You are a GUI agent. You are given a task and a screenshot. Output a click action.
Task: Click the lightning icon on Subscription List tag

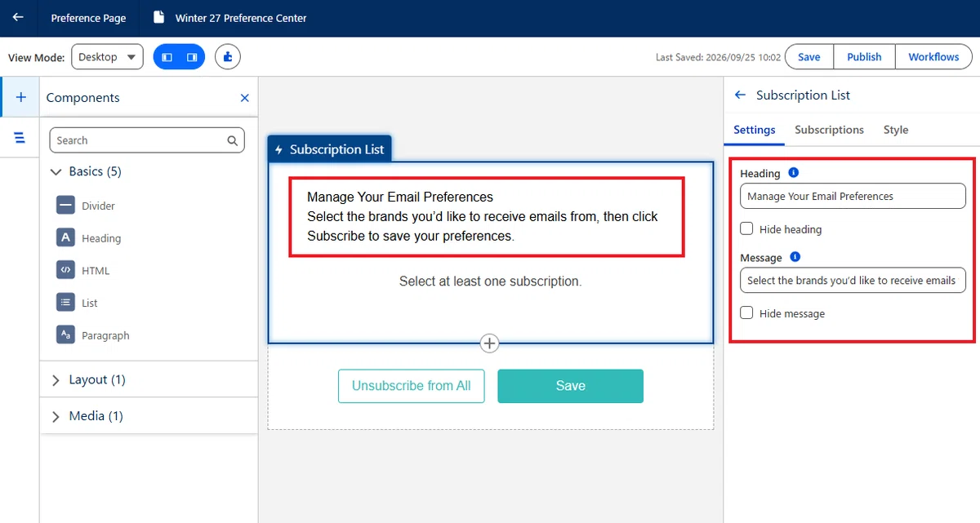pyautogui.click(x=279, y=150)
